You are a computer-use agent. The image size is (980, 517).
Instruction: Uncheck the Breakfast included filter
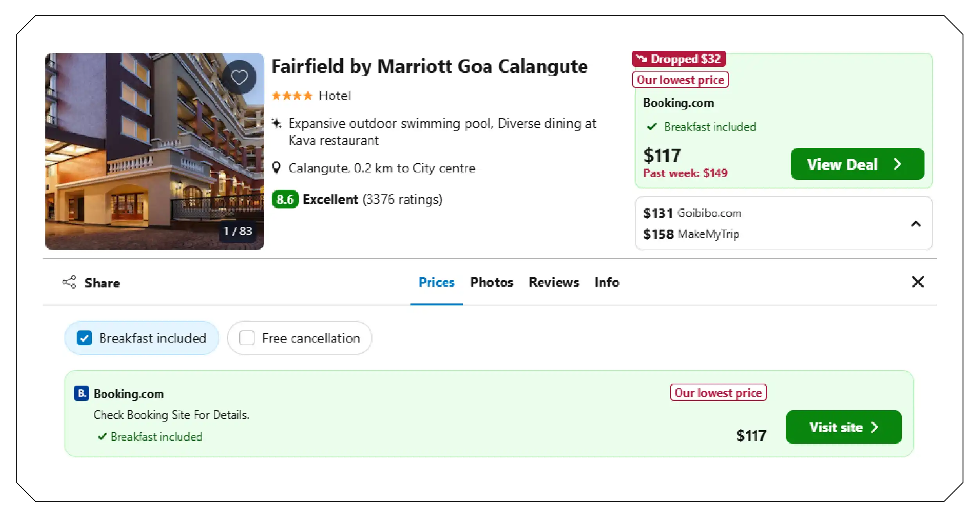pyautogui.click(x=84, y=338)
